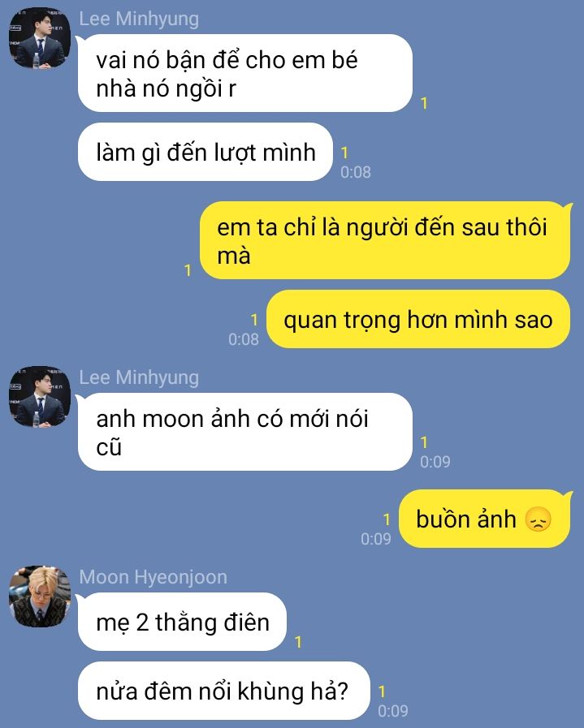
Task: Select message 'làm gì đến lượt mình'
Action: 205,153
